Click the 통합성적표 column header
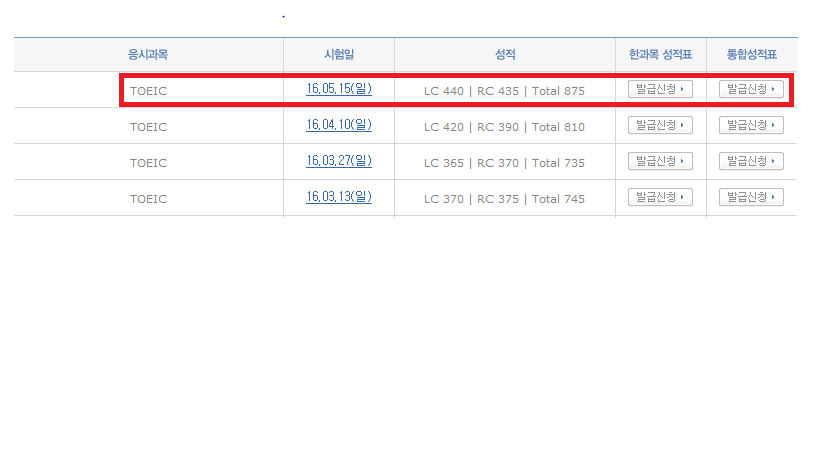The image size is (819, 460). click(x=752, y=54)
